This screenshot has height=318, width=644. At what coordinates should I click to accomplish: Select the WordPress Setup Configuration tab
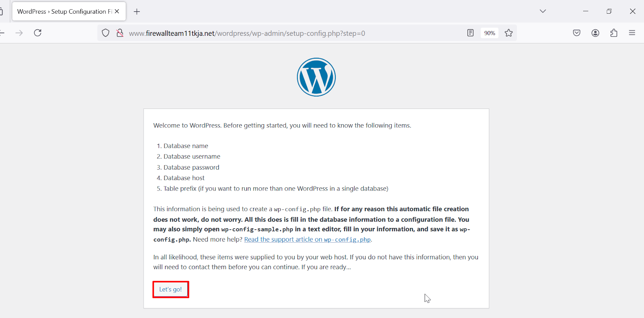pos(69,11)
